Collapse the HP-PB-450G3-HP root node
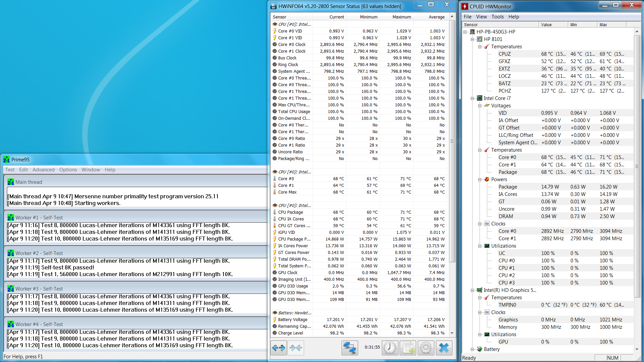 coord(465,32)
